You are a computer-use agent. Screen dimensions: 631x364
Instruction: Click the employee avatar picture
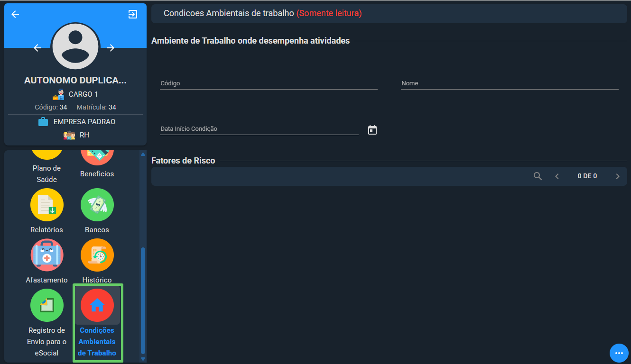click(x=75, y=47)
